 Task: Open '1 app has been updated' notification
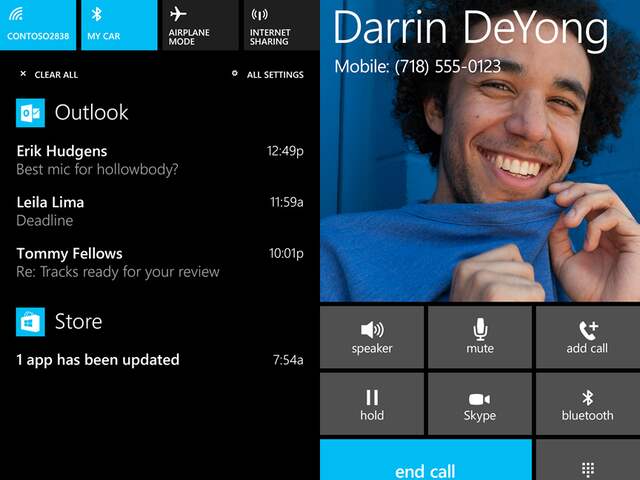coord(160,360)
